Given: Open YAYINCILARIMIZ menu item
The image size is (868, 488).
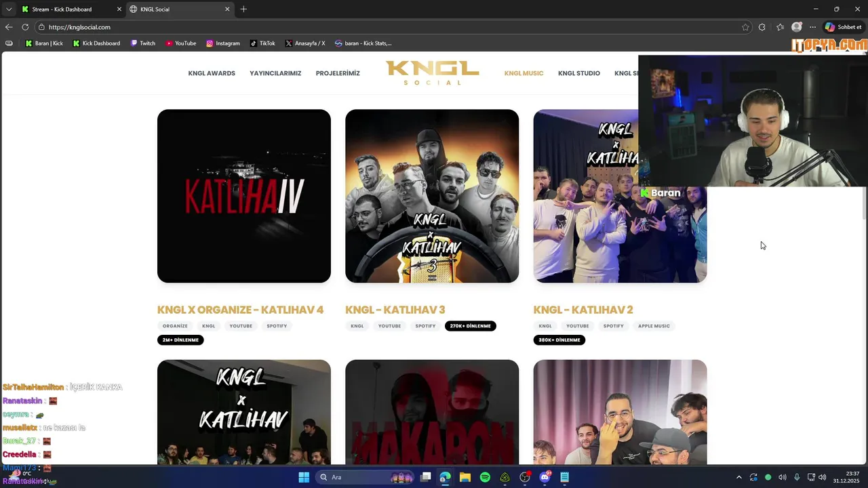Looking at the screenshot, I should [275, 73].
